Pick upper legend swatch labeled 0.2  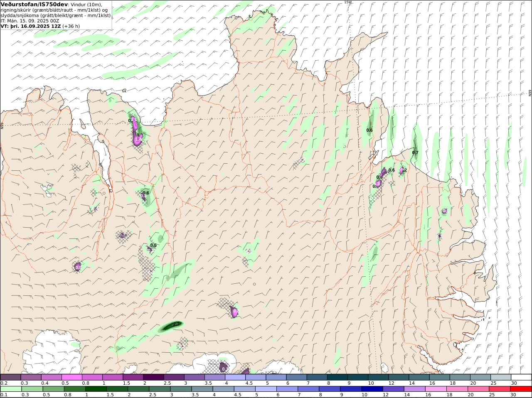tap(10, 377)
